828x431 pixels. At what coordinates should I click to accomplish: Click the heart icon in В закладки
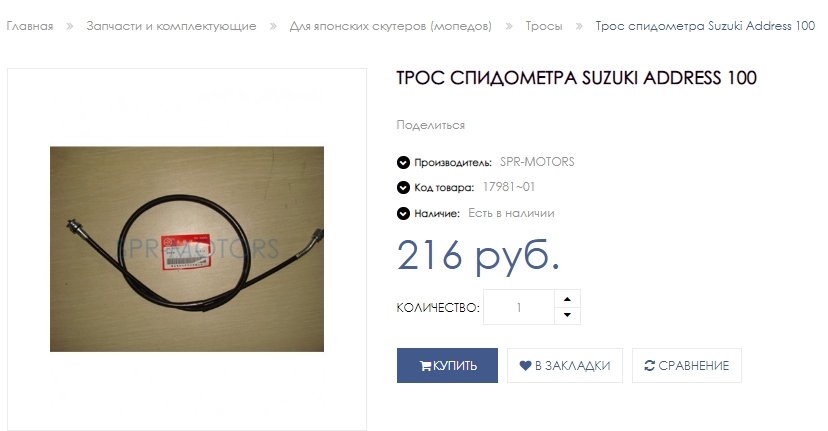tap(525, 365)
